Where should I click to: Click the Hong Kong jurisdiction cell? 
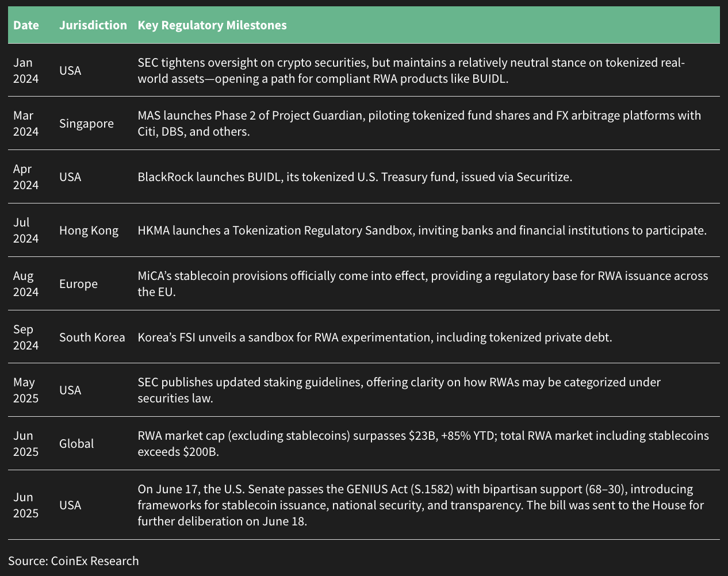click(89, 231)
